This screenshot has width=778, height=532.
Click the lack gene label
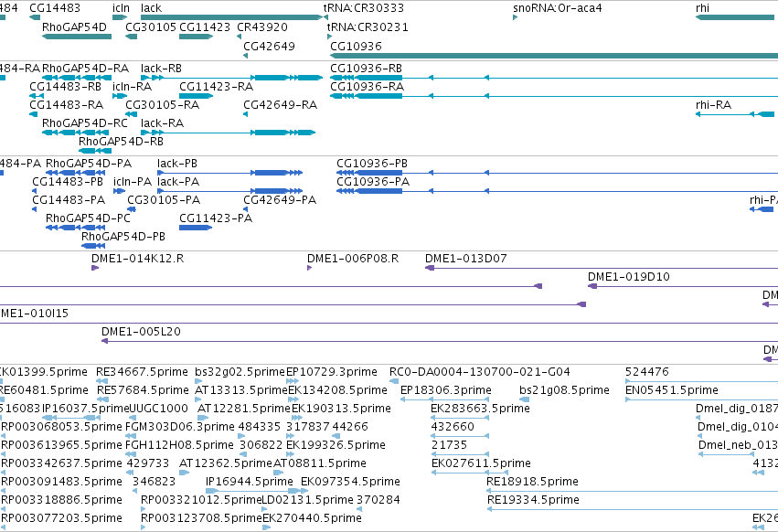pyautogui.click(x=151, y=8)
